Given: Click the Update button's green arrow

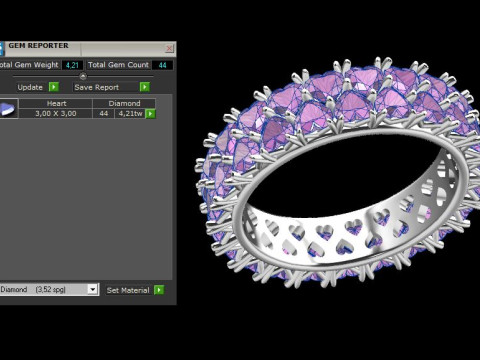Looking at the screenshot, I should tap(54, 87).
